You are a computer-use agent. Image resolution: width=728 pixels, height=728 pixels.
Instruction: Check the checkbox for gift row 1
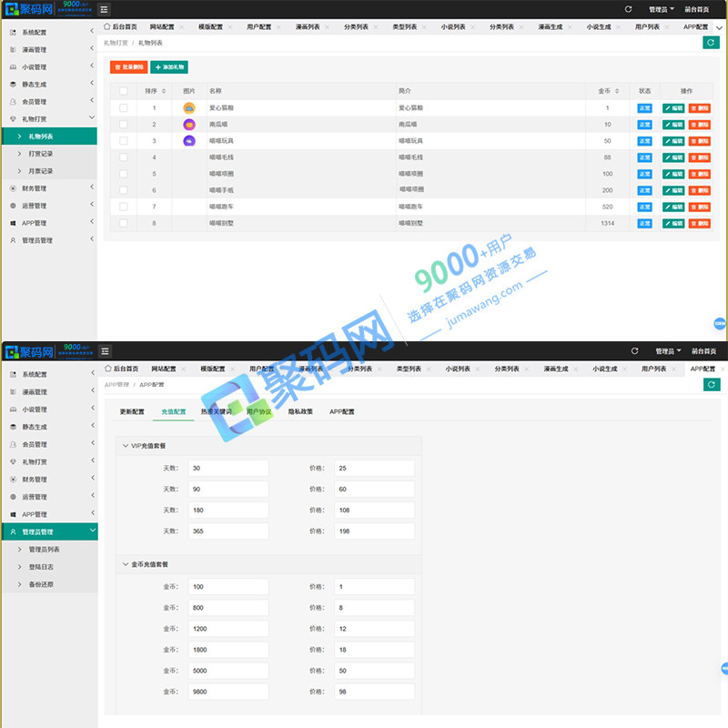click(124, 107)
